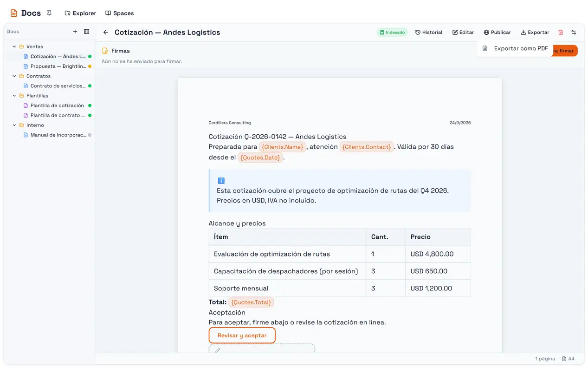Open the Explorer view
Viewport: 588px width, 368px height.
point(80,13)
